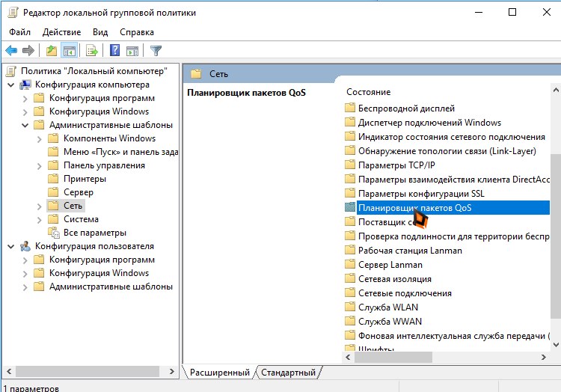Click right arrow of tree pane scrollbar
This screenshot has height=392, width=561.
(x=172, y=371)
